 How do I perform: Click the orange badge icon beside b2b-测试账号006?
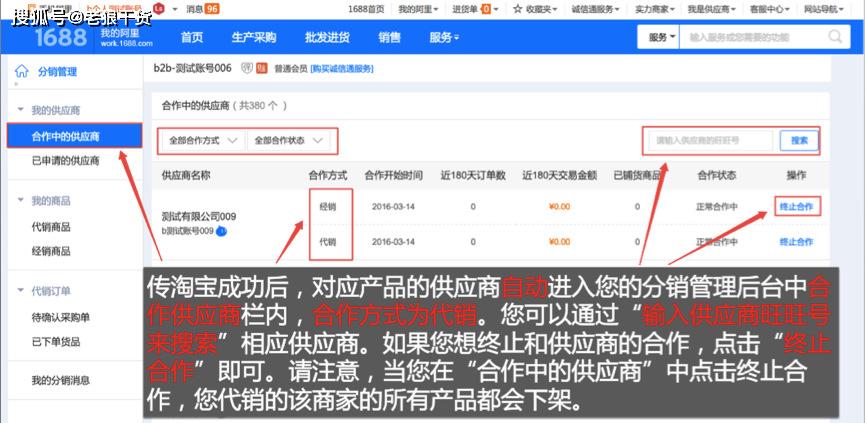tap(262, 68)
